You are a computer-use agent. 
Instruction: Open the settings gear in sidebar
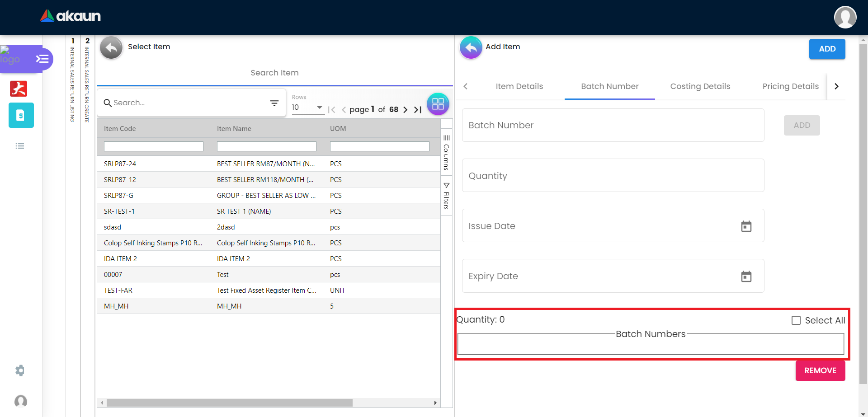tap(20, 370)
